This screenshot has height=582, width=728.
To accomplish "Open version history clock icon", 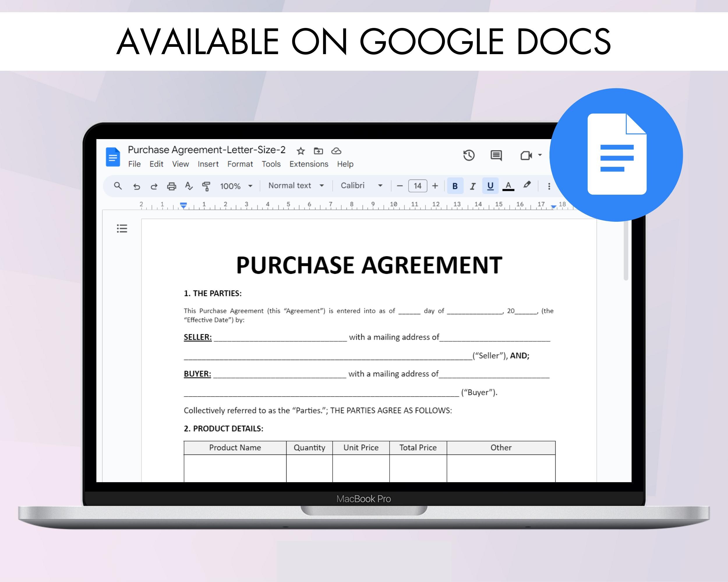I will (x=469, y=155).
